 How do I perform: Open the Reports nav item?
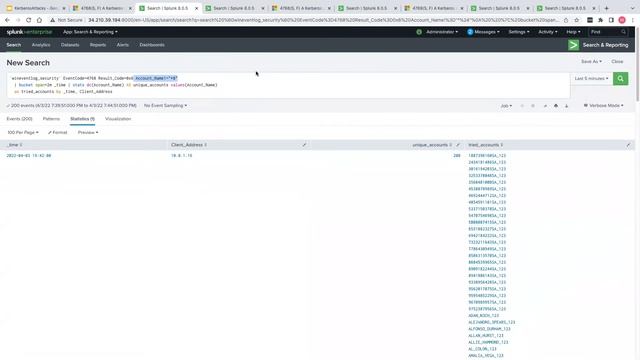coord(98,45)
